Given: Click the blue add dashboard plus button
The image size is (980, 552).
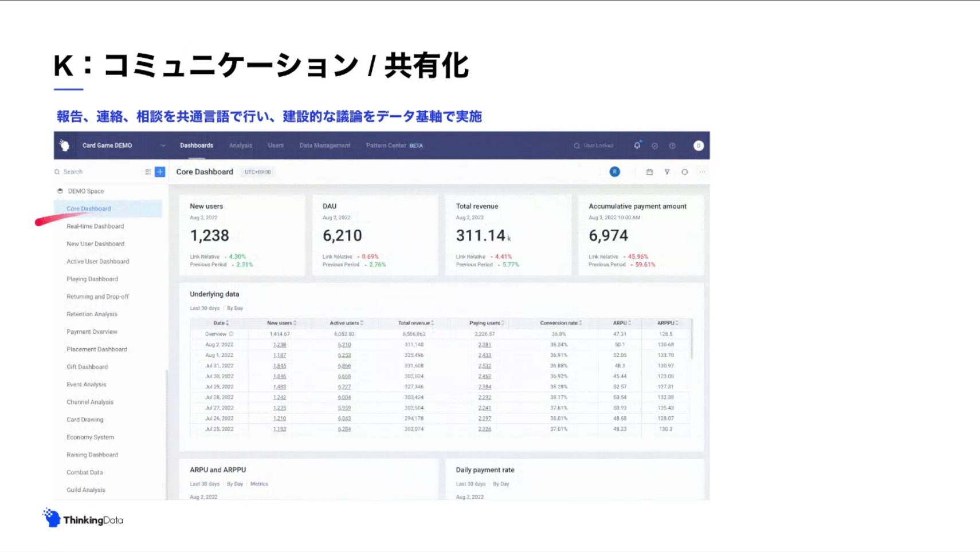Looking at the screenshot, I should 160,172.
